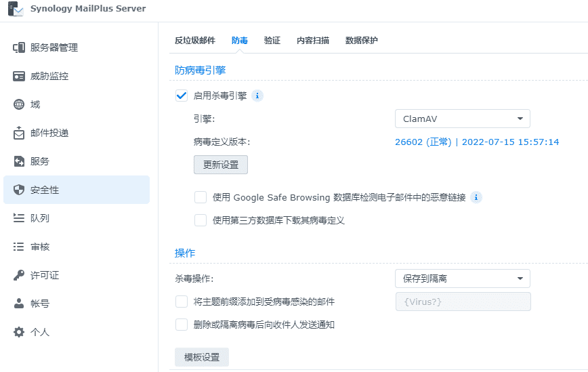Click the 服务 sidebar icon

(x=19, y=161)
